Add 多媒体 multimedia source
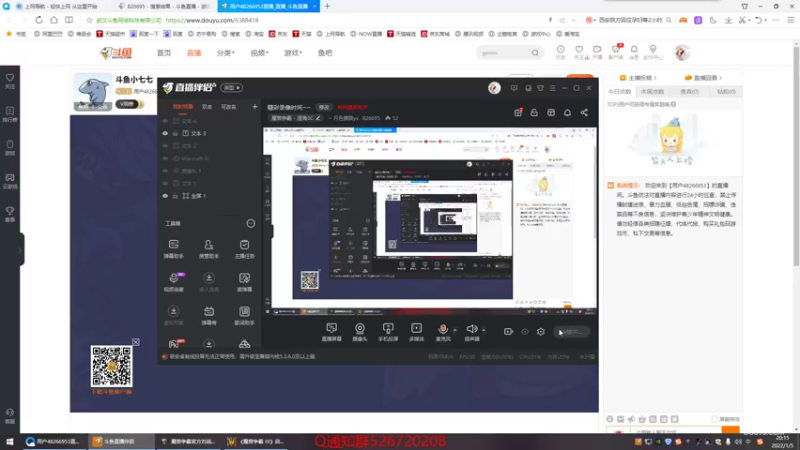The image size is (800, 450). point(416,332)
